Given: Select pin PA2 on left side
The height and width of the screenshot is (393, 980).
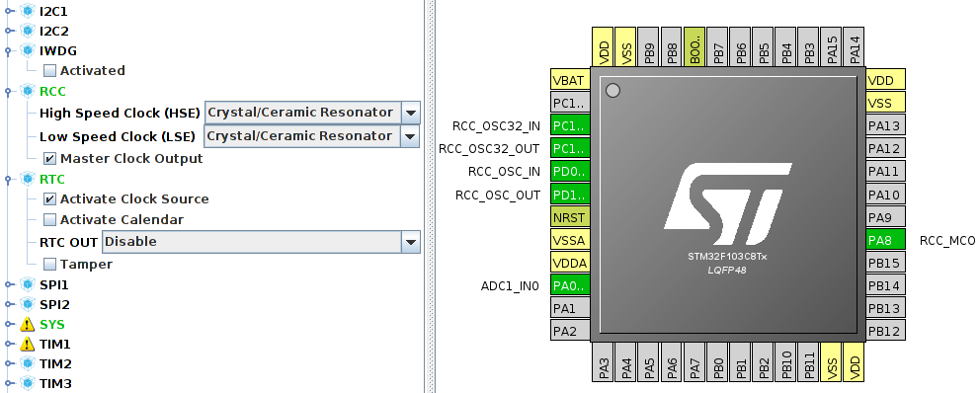Looking at the screenshot, I should pos(570,331).
